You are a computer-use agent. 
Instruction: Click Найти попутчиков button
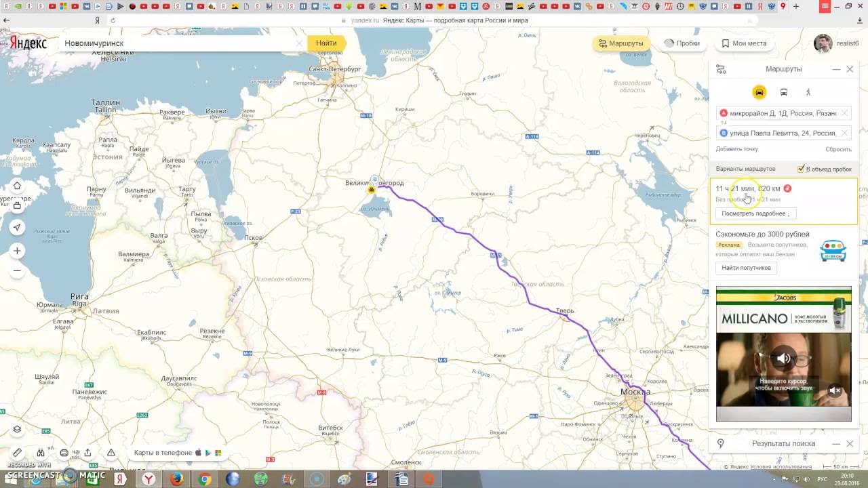[x=746, y=268]
